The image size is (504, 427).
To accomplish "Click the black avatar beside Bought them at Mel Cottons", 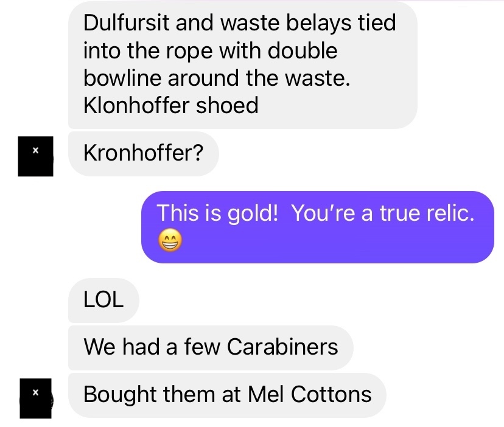I will [36, 398].
